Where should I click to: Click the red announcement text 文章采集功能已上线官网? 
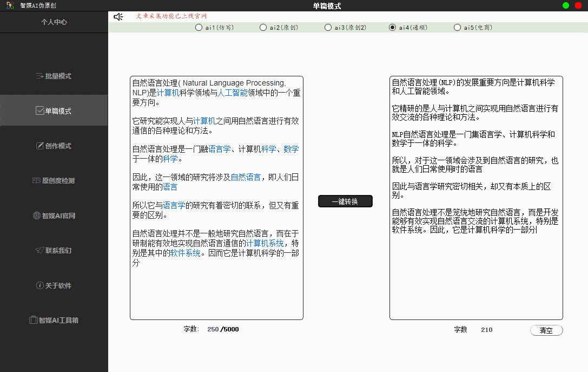[x=171, y=16]
